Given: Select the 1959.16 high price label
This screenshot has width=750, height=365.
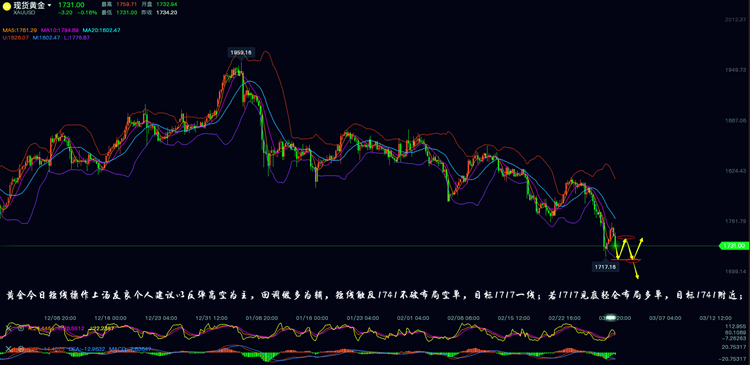Looking at the screenshot, I should coord(242,52).
